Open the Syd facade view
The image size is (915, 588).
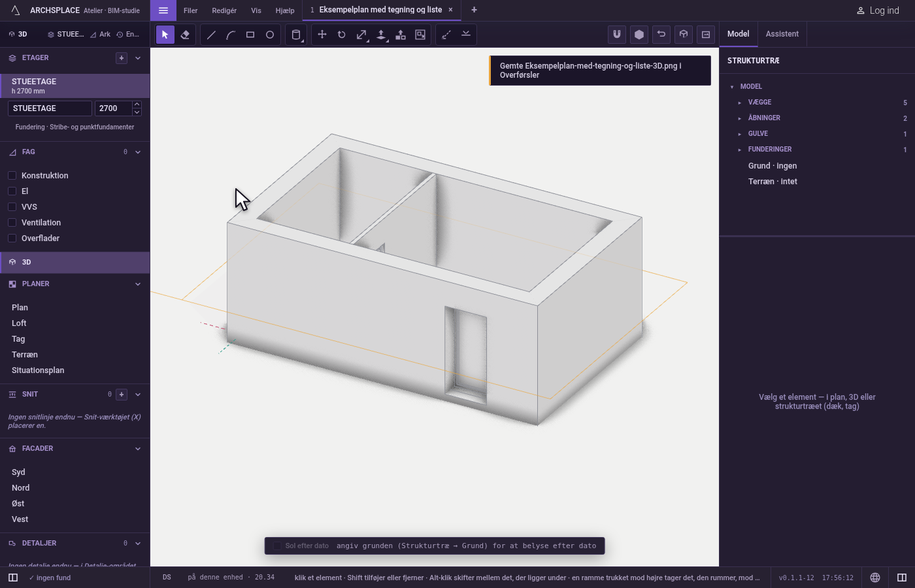pyautogui.click(x=18, y=472)
